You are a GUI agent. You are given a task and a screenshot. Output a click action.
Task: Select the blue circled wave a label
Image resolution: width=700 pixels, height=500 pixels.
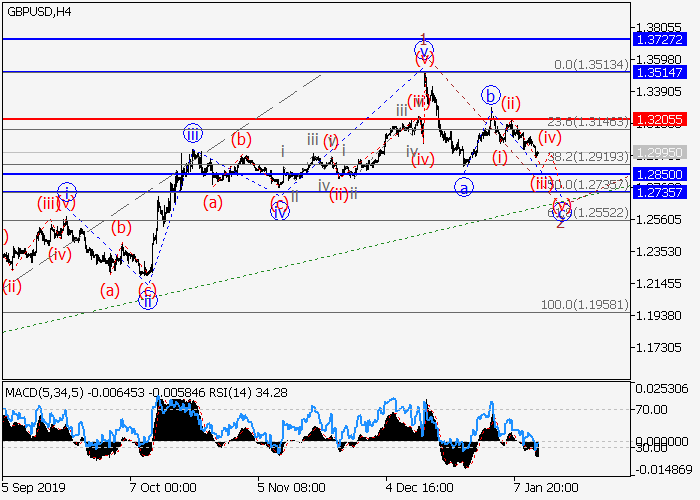coord(464,188)
